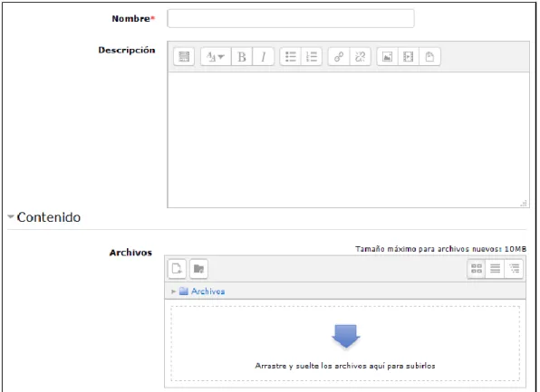This screenshot has height=392, width=540.
Task: Collapse the Contenido section
Action: (x=11, y=216)
